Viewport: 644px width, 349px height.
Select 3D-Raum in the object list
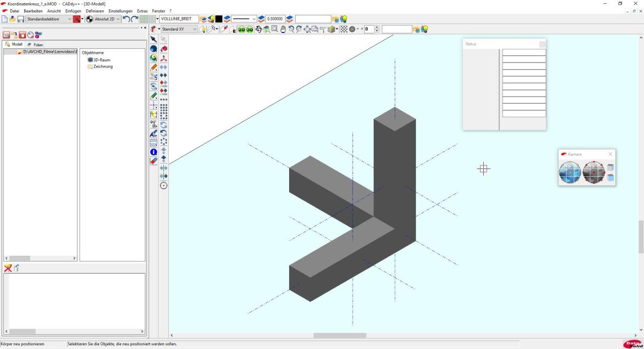point(101,60)
